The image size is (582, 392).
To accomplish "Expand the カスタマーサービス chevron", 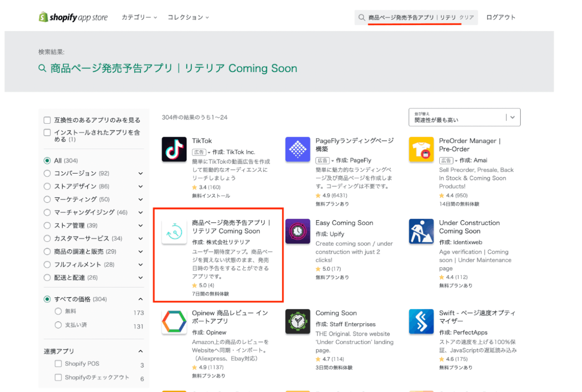I will 141,239.
